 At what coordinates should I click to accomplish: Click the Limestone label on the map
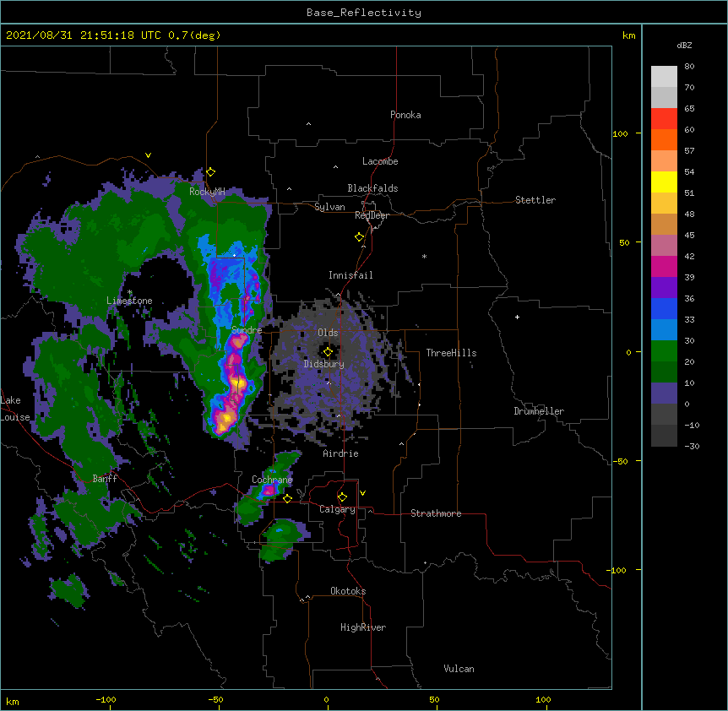[129, 301]
